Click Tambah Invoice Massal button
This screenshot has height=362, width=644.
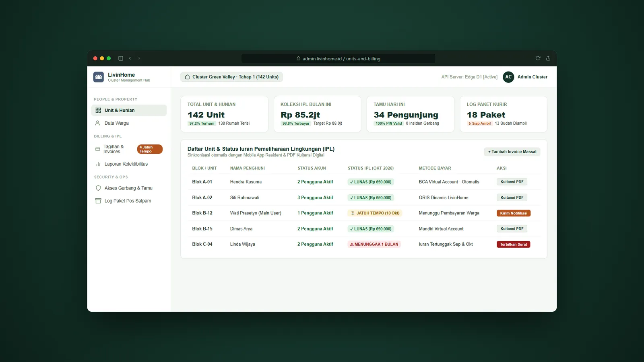[512, 152]
